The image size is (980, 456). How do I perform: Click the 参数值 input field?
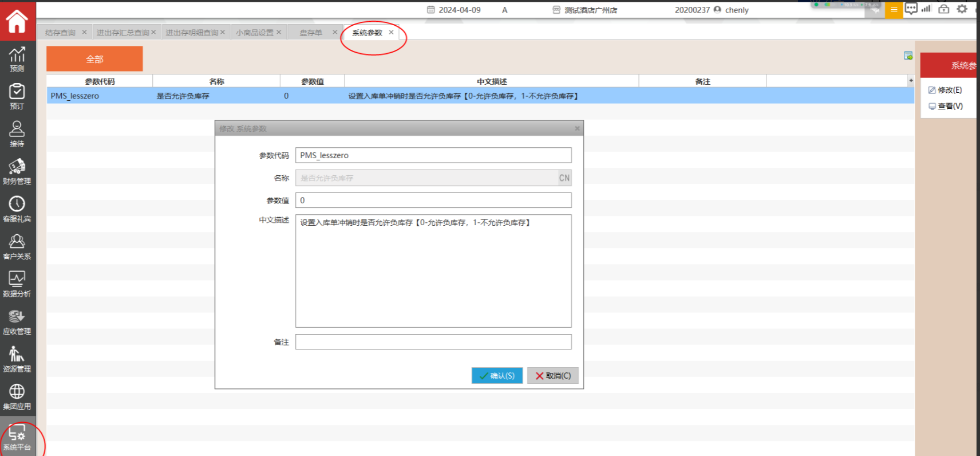pyautogui.click(x=433, y=201)
